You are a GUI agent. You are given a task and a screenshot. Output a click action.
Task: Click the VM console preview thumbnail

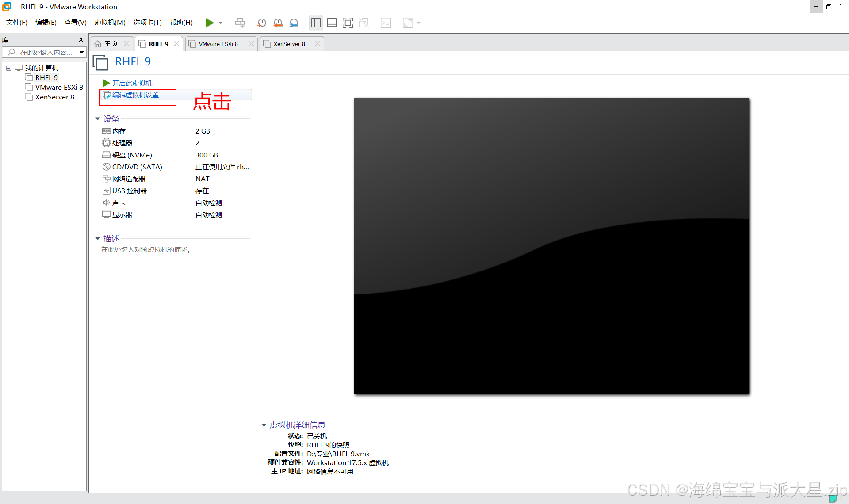pyautogui.click(x=551, y=246)
